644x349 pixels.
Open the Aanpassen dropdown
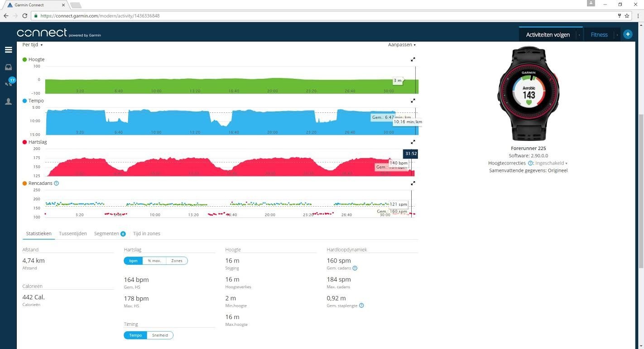[x=402, y=45]
